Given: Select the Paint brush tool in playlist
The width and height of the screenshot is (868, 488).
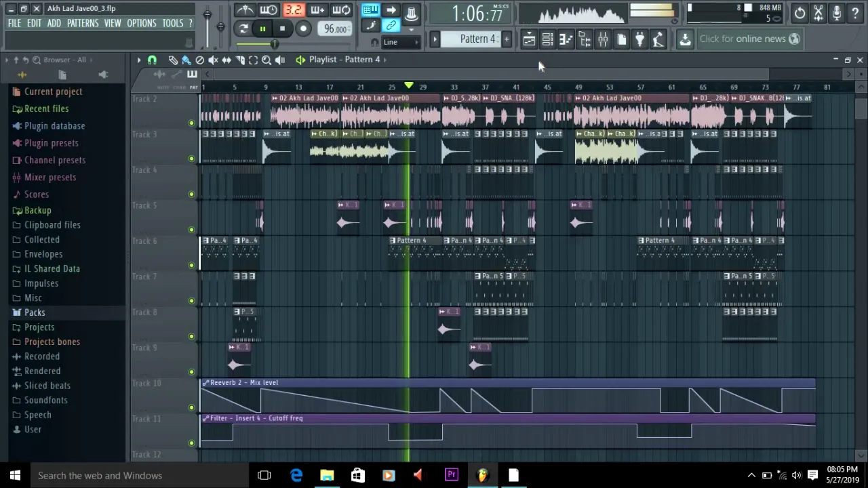Looking at the screenshot, I should [x=186, y=60].
